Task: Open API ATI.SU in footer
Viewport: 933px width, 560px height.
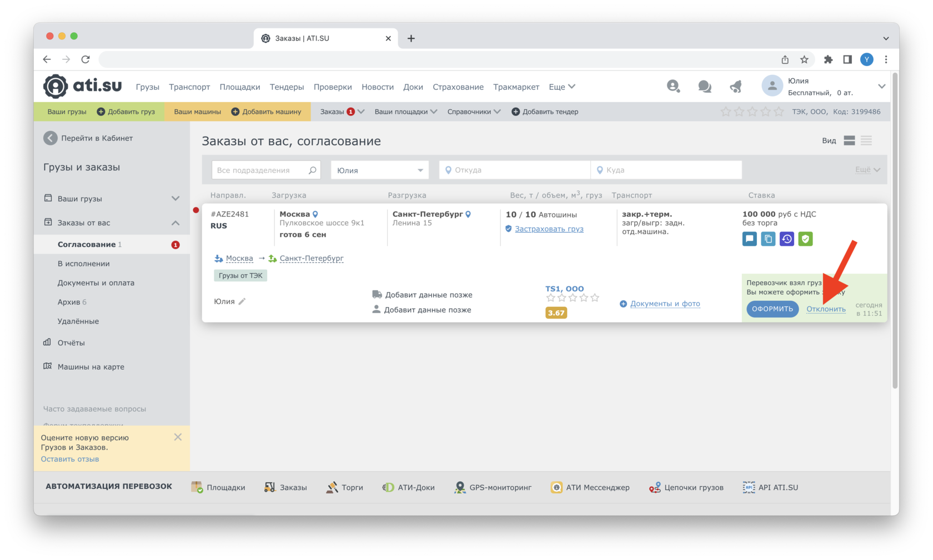Action: [x=770, y=487]
